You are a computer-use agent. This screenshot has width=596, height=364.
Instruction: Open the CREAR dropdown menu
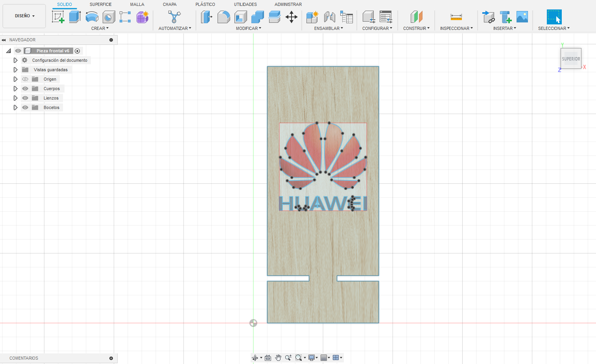(100, 28)
